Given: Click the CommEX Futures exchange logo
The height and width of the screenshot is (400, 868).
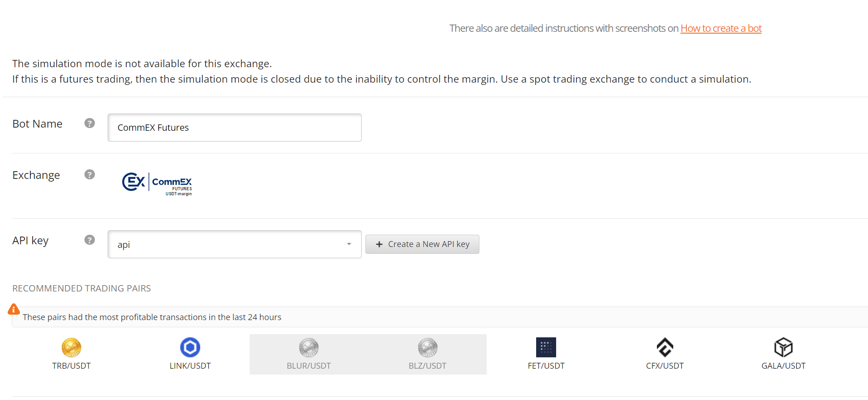Looking at the screenshot, I should (157, 184).
